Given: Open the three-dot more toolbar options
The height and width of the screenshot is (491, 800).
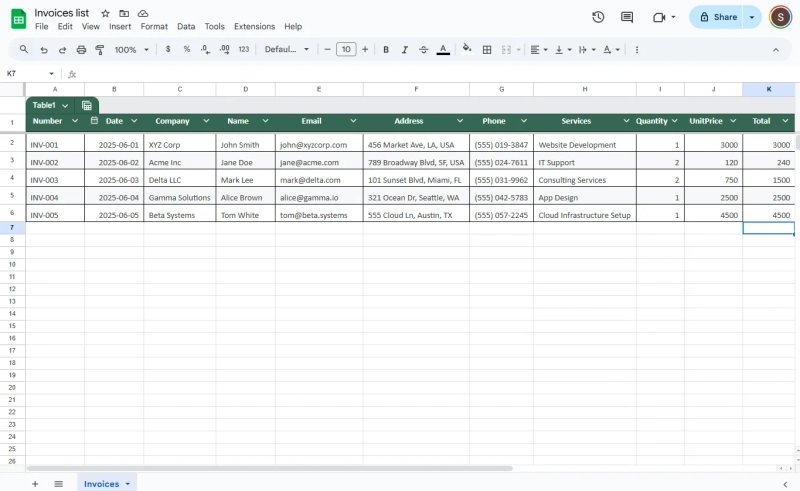Looking at the screenshot, I should coord(637,50).
